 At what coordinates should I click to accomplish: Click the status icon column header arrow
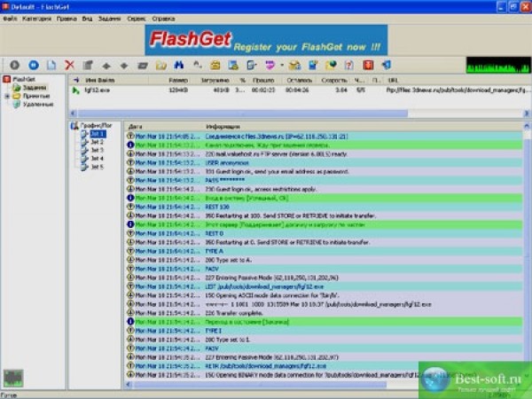(x=76, y=80)
